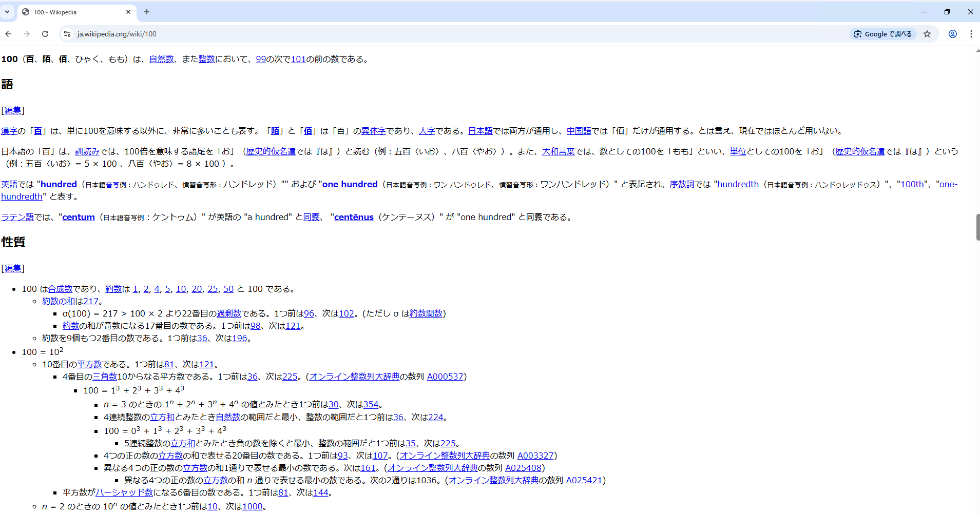
Task: Follow the link to 224
Action: [x=435, y=417]
